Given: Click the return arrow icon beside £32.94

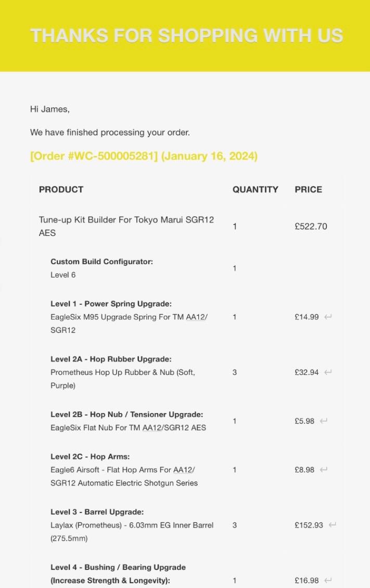Looking at the screenshot, I should point(328,372).
